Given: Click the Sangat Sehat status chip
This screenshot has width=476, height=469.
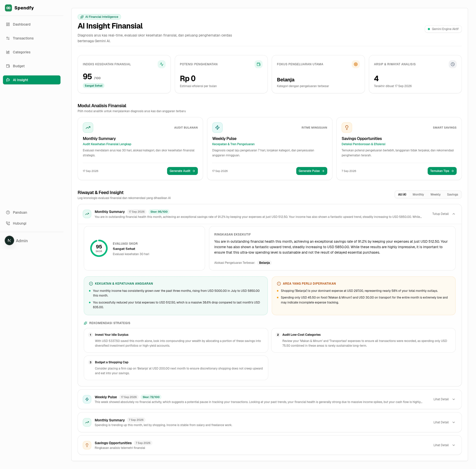Looking at the screenshot, I should coord(93,86).
